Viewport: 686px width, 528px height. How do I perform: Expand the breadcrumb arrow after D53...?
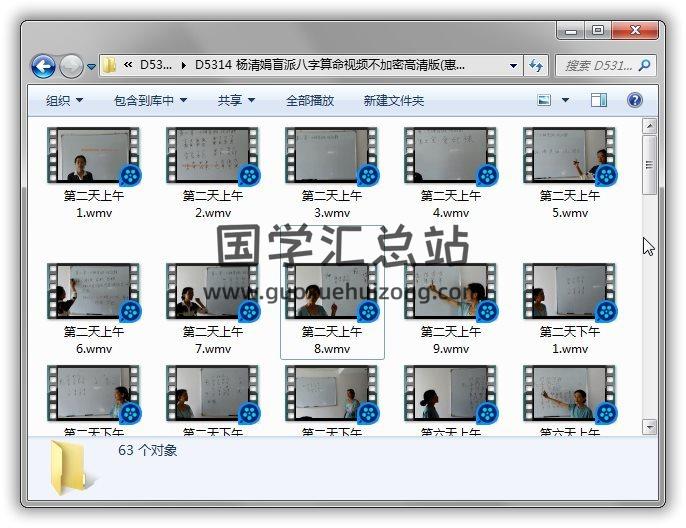[x=184, y=66]
